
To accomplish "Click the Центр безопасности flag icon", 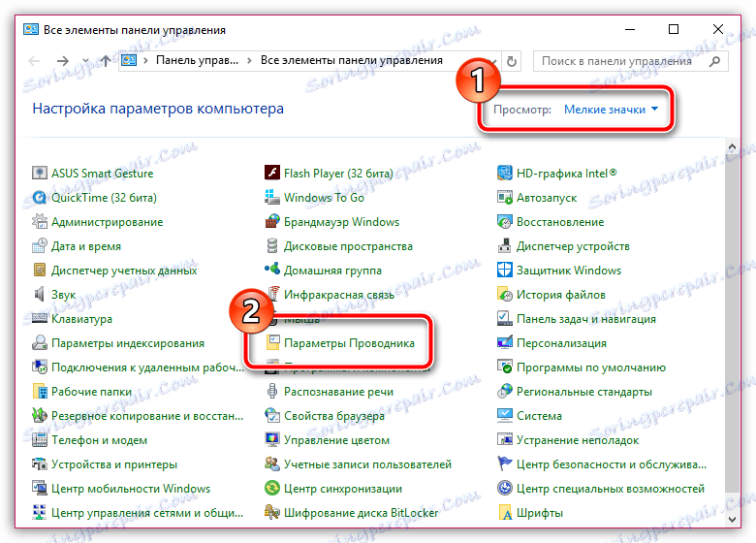I will (504, 463).
